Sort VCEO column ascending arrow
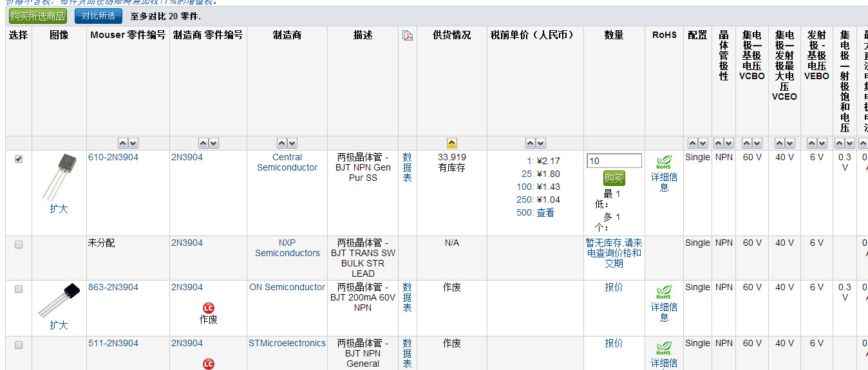The width and height of the screenshot is (868, 370). [780, 143]
